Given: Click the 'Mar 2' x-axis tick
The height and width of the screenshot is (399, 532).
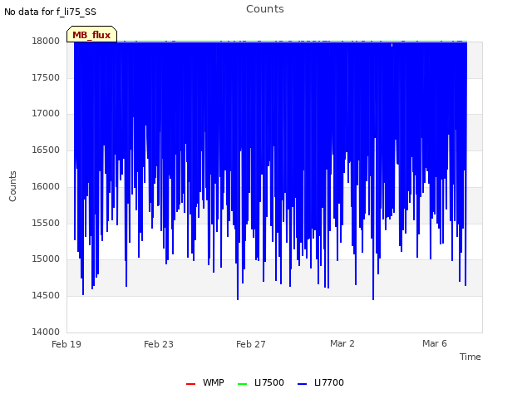Looking at the screenshot, I should [342, 343].
